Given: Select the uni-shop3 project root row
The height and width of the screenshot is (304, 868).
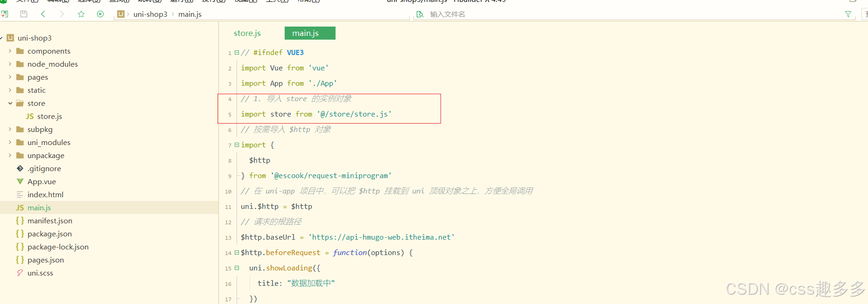Looking at the screenshot, I should pos(109,38).
